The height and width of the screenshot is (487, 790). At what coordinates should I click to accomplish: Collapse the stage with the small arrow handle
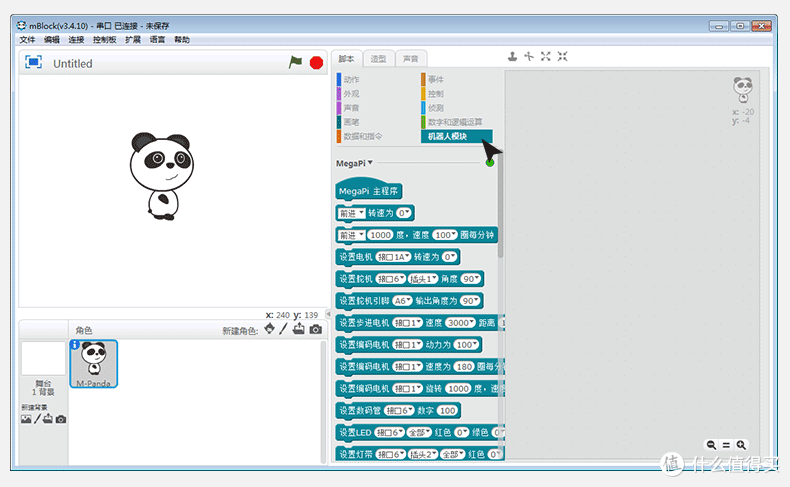(328, 314)
